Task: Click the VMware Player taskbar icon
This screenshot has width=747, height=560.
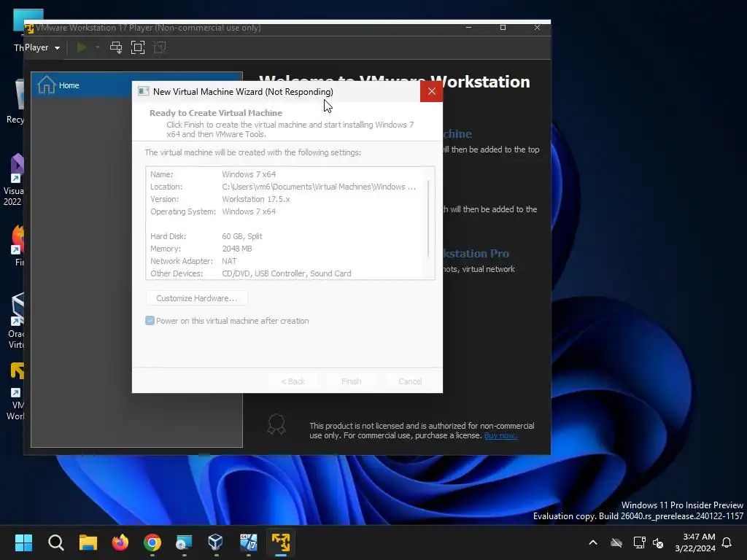Action: pos(281,542)
